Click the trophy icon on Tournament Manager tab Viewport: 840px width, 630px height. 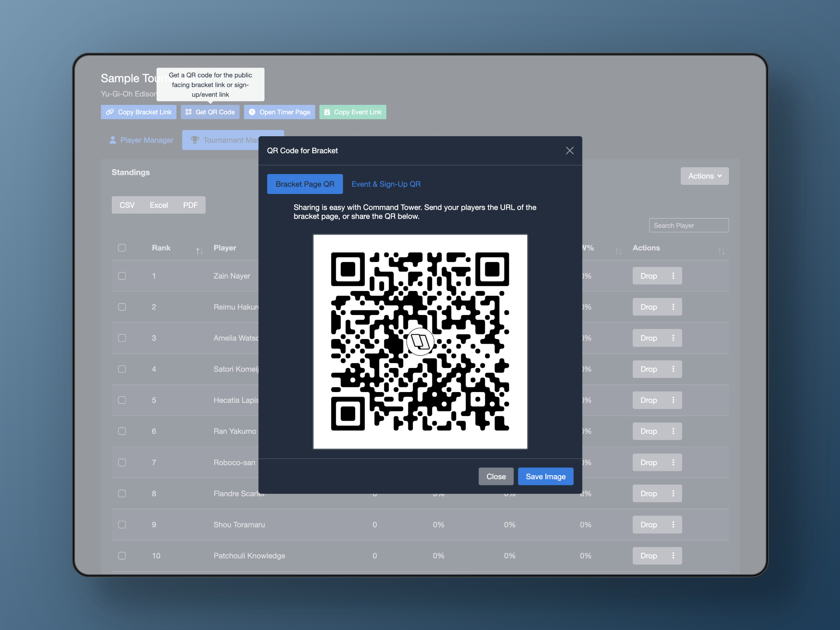tap(195, 140)
